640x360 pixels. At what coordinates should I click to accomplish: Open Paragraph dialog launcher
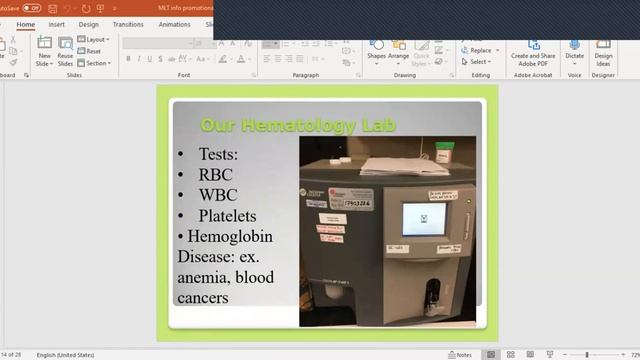[358, 75]
